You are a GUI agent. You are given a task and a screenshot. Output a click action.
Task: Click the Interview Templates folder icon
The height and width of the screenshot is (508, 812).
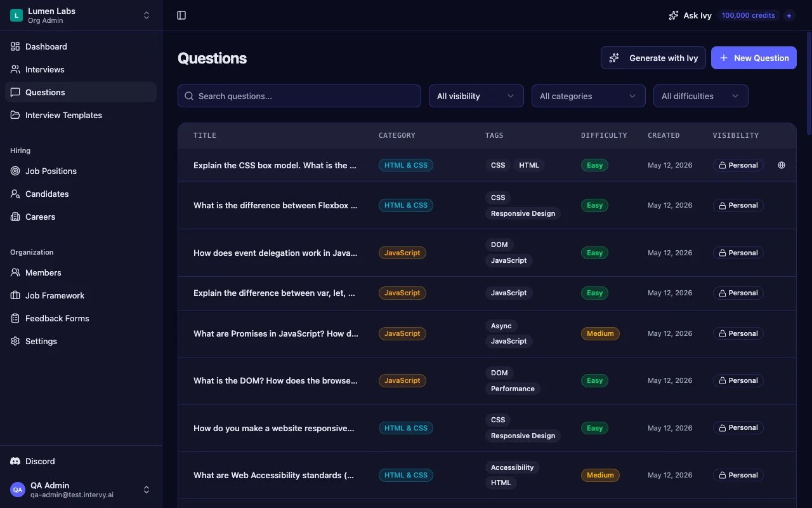[15, 115]
